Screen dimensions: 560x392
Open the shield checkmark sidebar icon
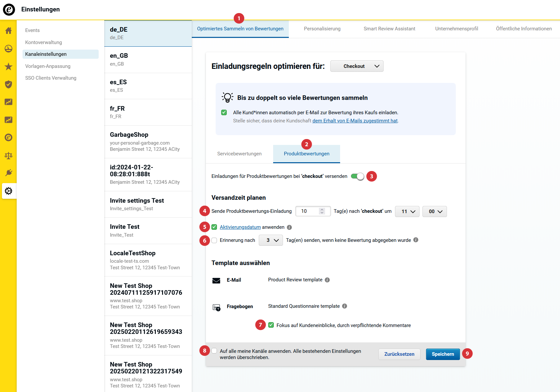point(8,85)
